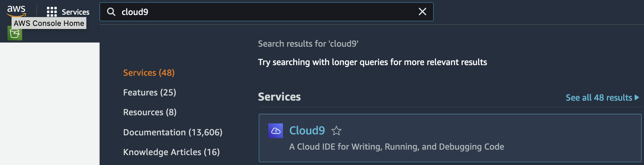This screenshot has height=165, width=644.
Task: Open the Cloud9 service title link
Action: 307,131
